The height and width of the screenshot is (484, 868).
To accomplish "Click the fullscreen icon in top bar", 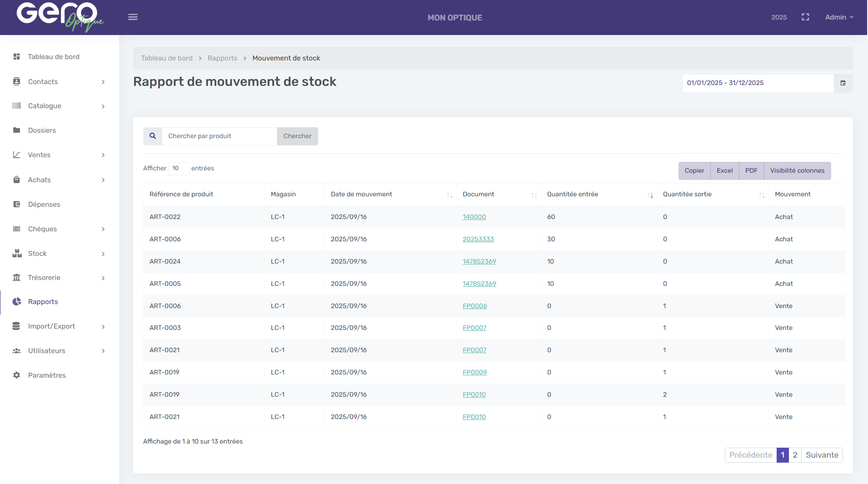I will pyautogui.click(x=805, y=17).
